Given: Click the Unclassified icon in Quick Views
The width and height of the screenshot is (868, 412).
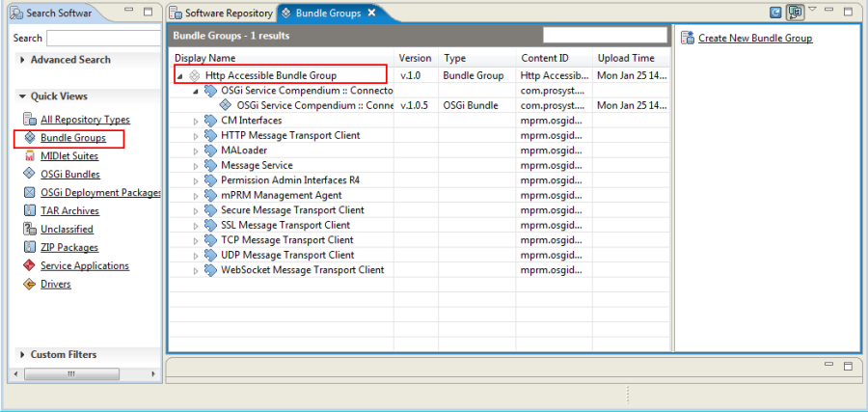Looking at the screenshot, I should [29, 230].
